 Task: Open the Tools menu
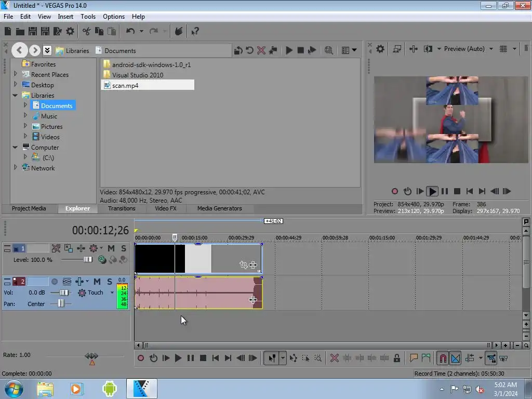pyautogui.click(x=88, y=16)
